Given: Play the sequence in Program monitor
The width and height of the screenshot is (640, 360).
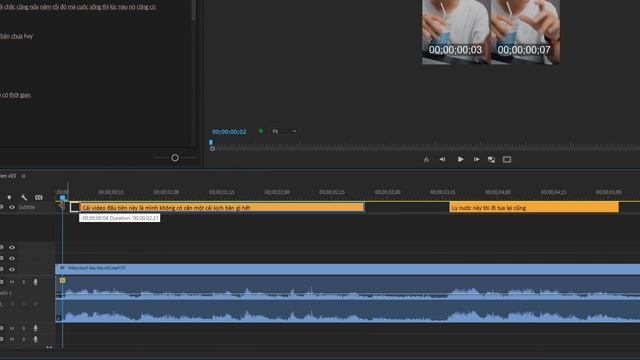Looking at the screenshot, I should tap(460, 160).
